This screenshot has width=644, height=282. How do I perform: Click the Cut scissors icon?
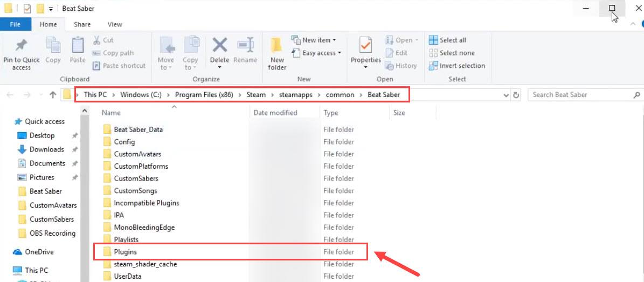pos(97,40)
